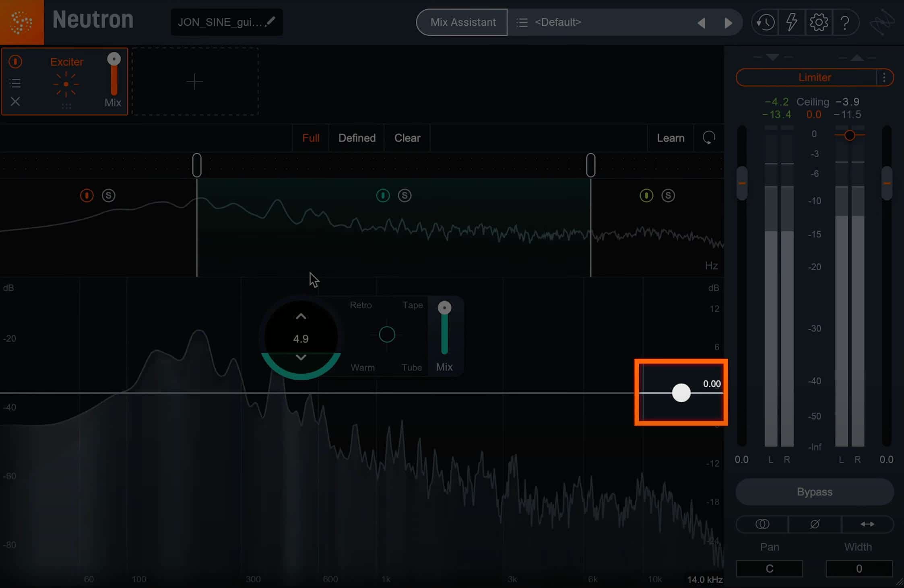Click the sum to mono overlapping circles icon
The image size is (904, 588).
762,524
